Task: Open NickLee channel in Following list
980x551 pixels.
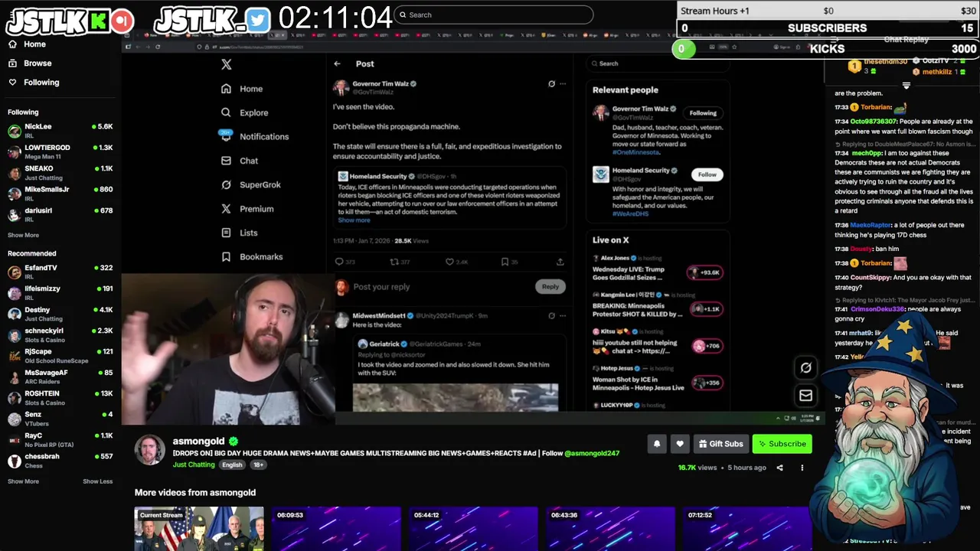Action: [60, 130]
